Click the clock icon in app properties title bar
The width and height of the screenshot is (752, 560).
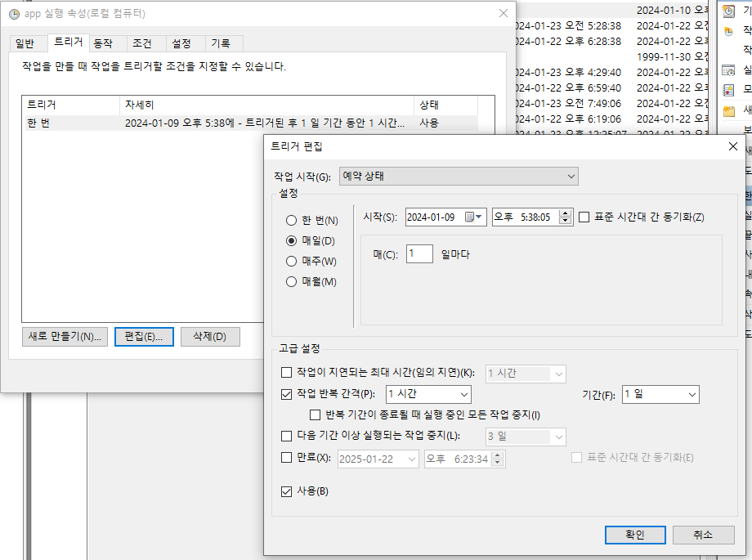[x=15, y=14]
